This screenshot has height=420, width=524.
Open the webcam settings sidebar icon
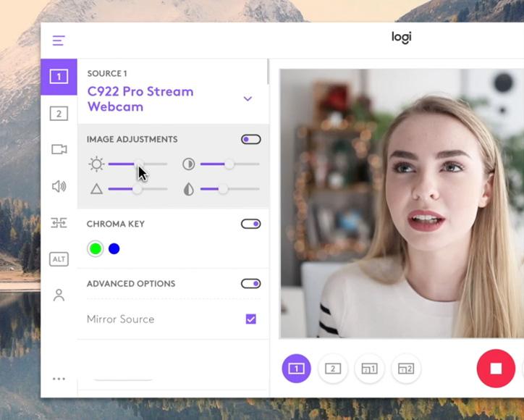tap(59, 149)
